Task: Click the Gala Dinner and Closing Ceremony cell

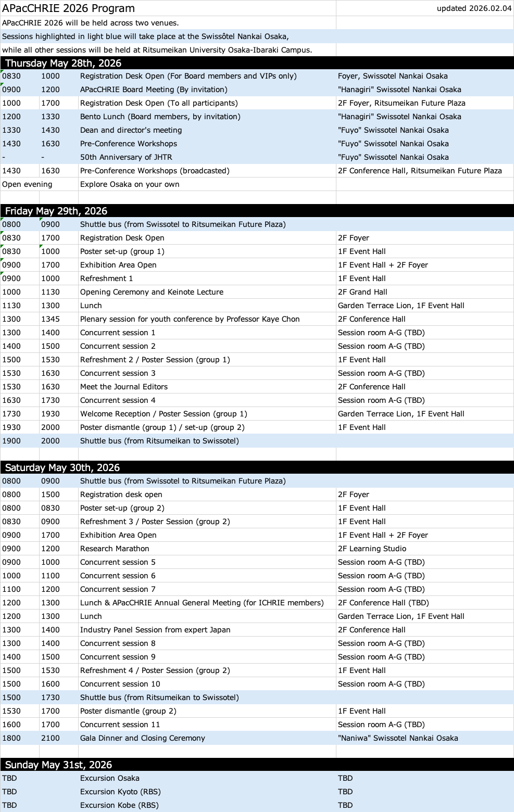Action: tap(143, 738)
